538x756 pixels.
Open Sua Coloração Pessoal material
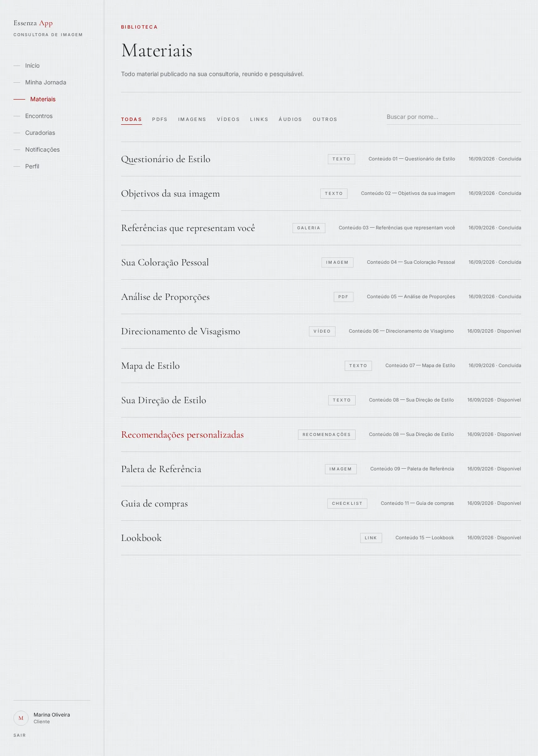click(x=165, y=262)
